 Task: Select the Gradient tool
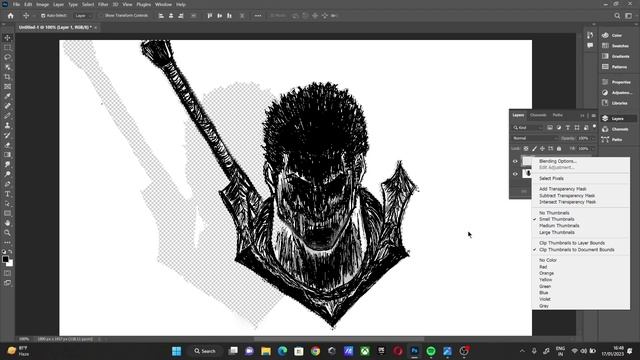click(7, 155)
